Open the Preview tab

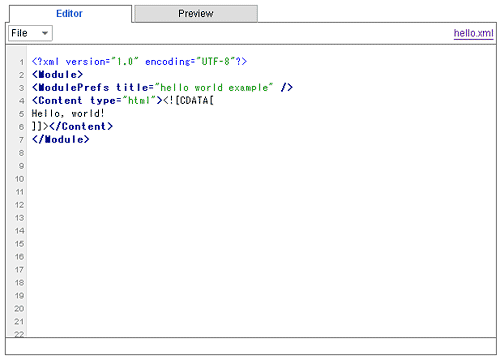(x=196, y=14)
